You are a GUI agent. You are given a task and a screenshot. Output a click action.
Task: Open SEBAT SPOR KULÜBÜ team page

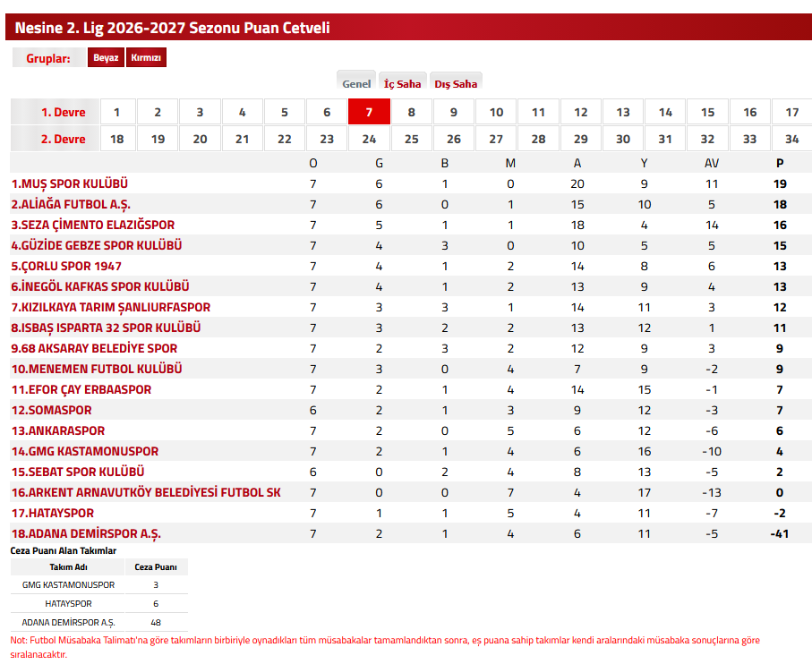click(x=78, y=472)
